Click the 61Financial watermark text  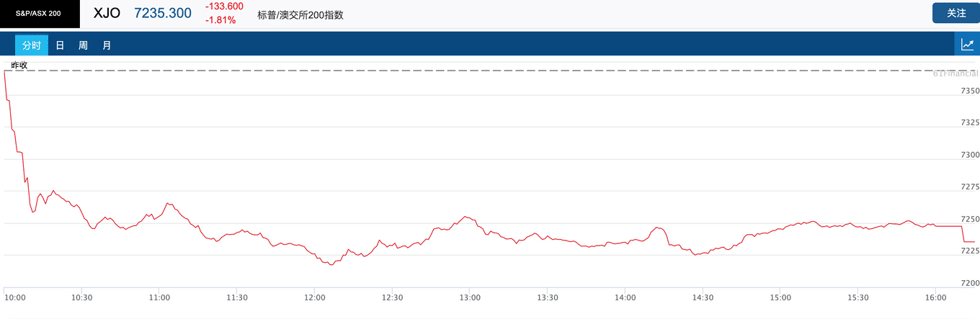(955, 73)
